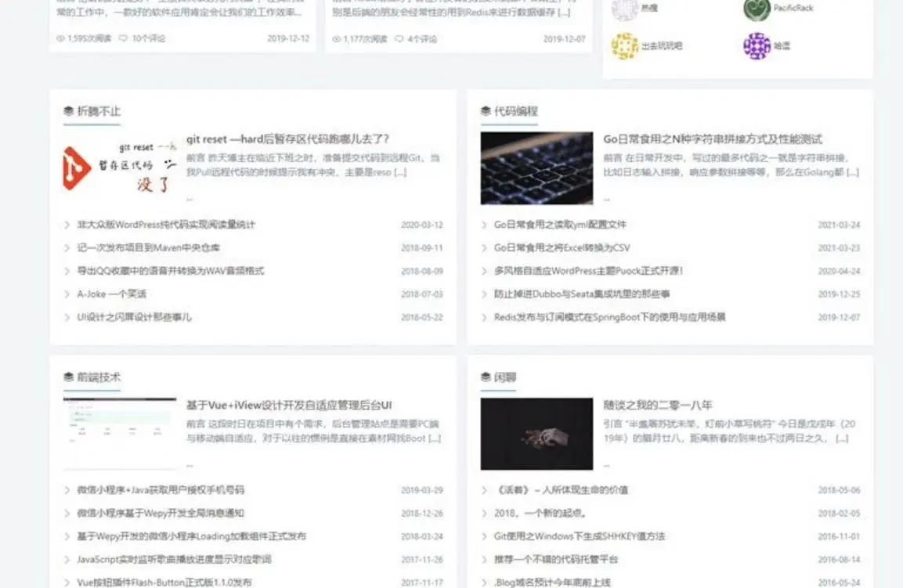Click the leaf icon beside 前端技术 heading
Image resolution: width=903 pixels, height=588 pixels.
click(69, 377)
